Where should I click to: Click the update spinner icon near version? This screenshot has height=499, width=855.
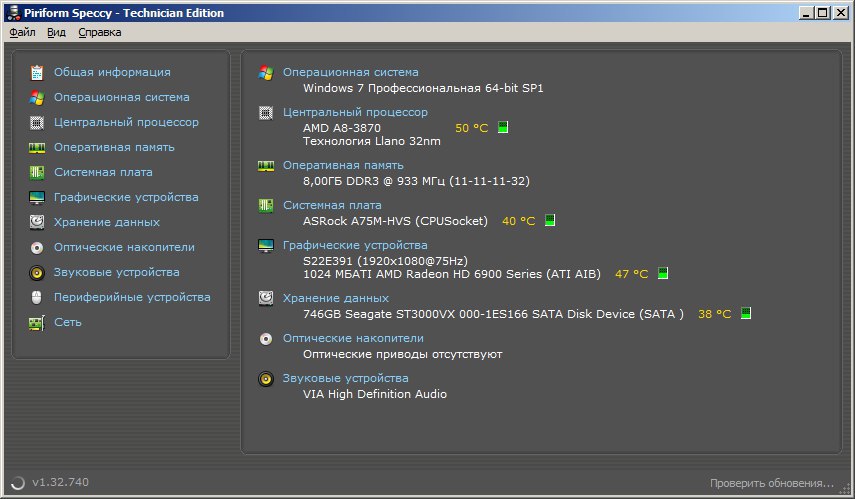pos(17,483)
